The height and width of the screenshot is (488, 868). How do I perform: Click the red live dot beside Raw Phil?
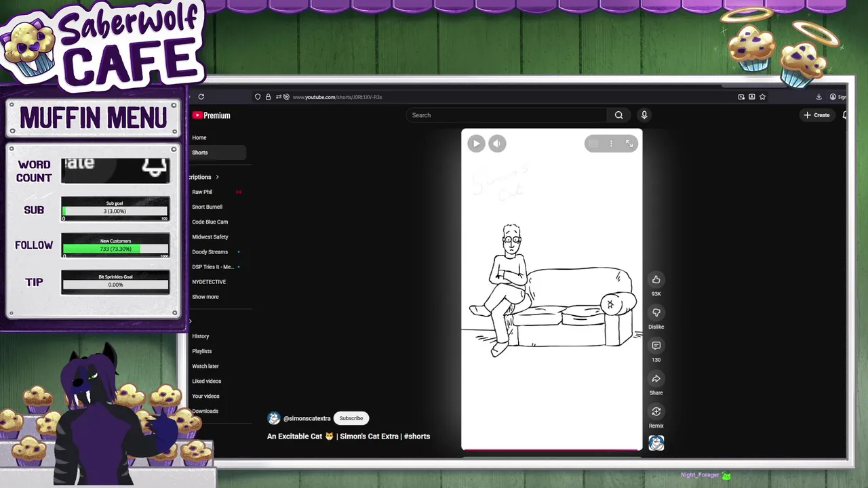click(238, 192)
